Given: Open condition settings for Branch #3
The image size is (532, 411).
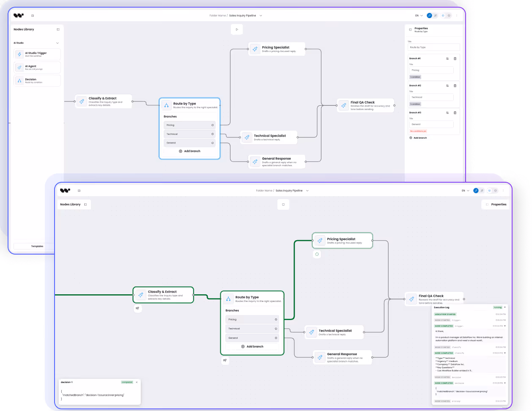Looking at the screenshot, I should pos(447,112).
